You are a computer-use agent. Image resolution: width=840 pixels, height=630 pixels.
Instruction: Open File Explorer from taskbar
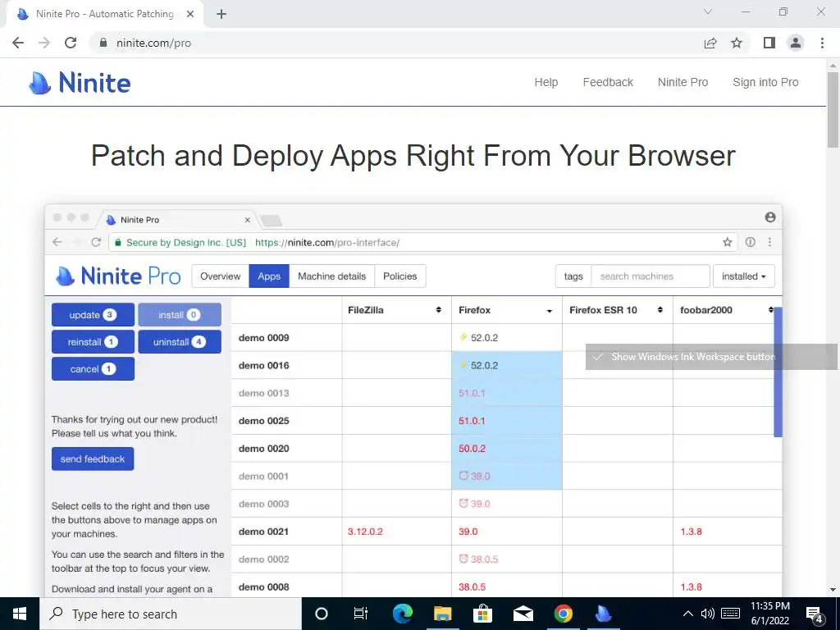(442, 614)
